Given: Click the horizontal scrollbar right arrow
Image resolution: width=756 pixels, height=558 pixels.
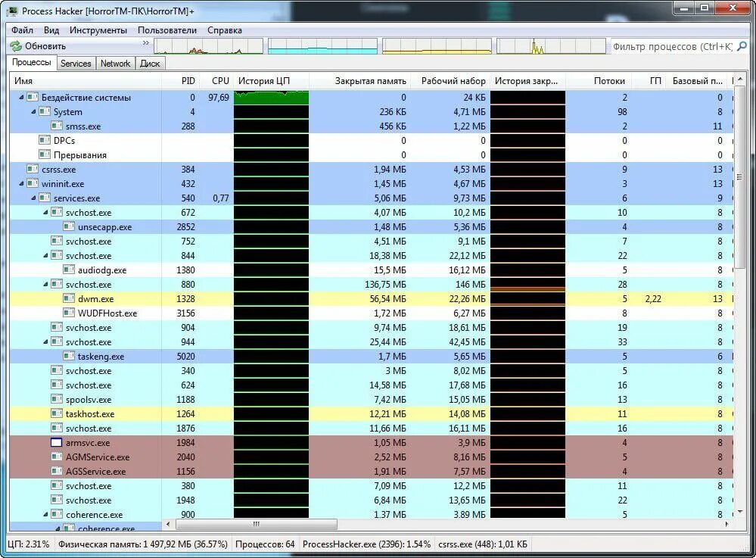Looking at the screenshot, I should pos(727,524).
